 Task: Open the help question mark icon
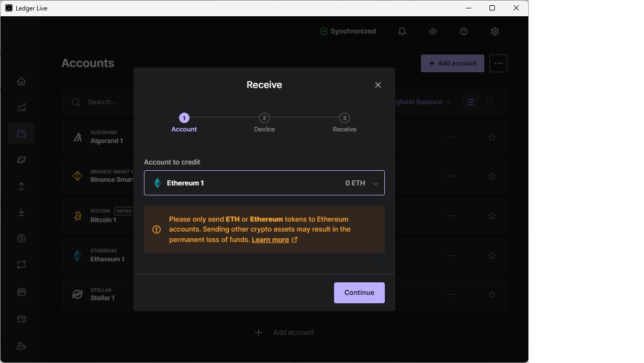(464, 31)
